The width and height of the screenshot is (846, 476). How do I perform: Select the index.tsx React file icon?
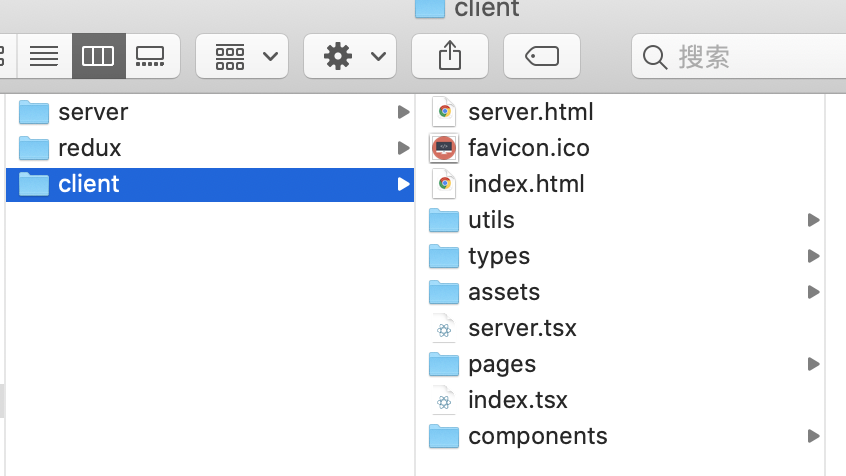tap(443, 400)
